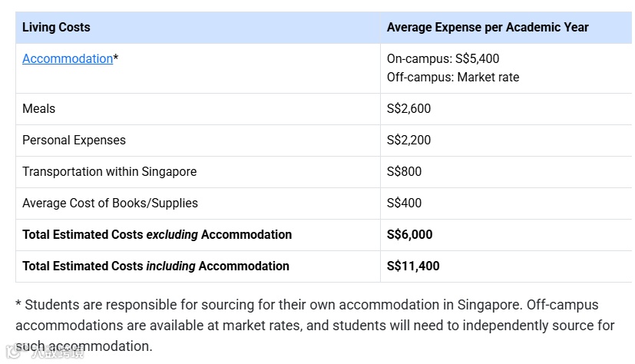Click Average Cost of Books/Supplies label
The image size is (635, 364).
pyautogui.click(x=110, y=203)
